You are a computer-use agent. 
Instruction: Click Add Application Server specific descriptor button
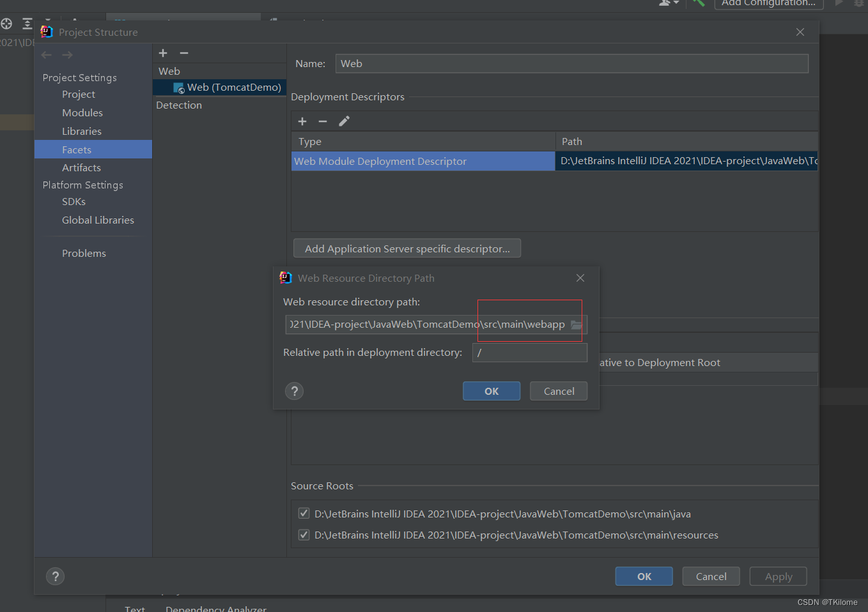pyautogui.click(x=407, y=249)
